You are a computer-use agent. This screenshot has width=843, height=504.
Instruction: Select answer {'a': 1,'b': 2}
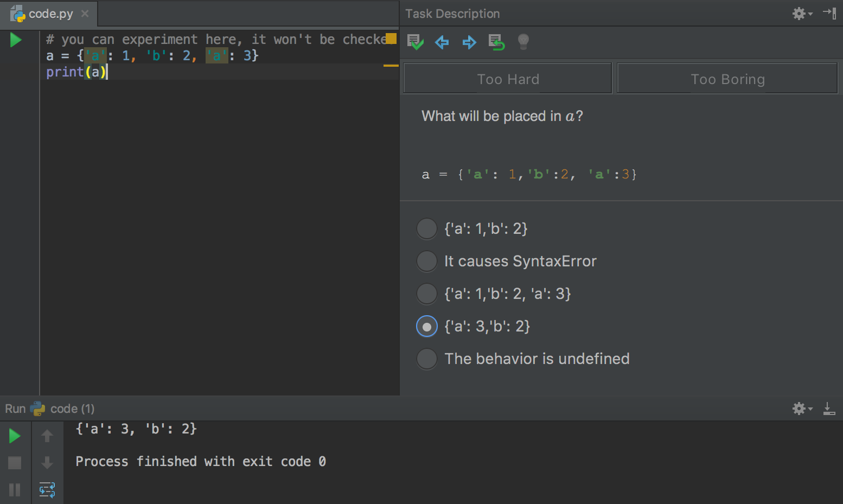coord(426,228)
